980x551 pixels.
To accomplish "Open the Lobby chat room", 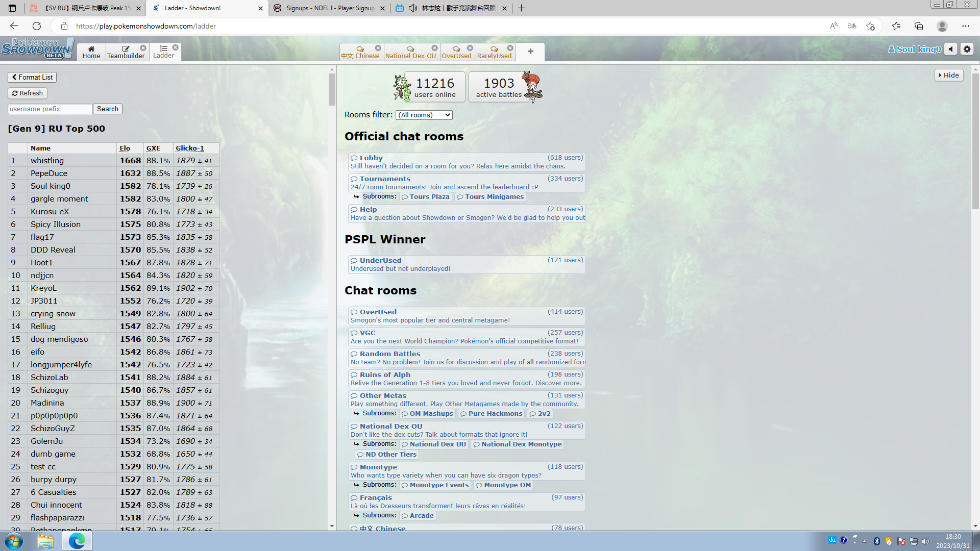I will tap(371, 158).
